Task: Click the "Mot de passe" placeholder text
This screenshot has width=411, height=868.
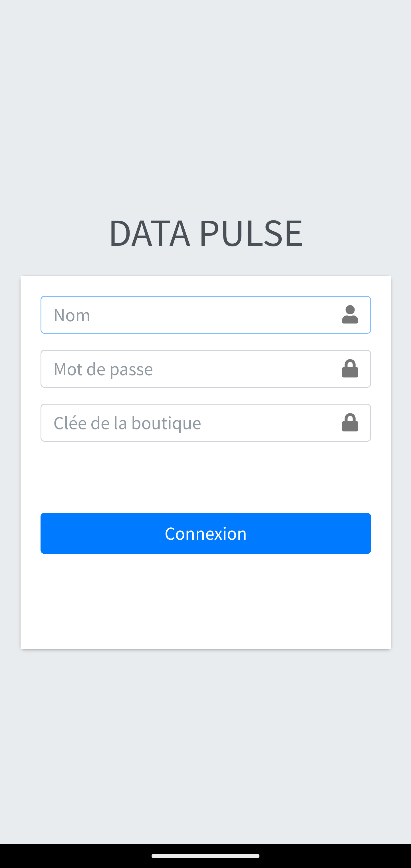Action: pos(103,369)
